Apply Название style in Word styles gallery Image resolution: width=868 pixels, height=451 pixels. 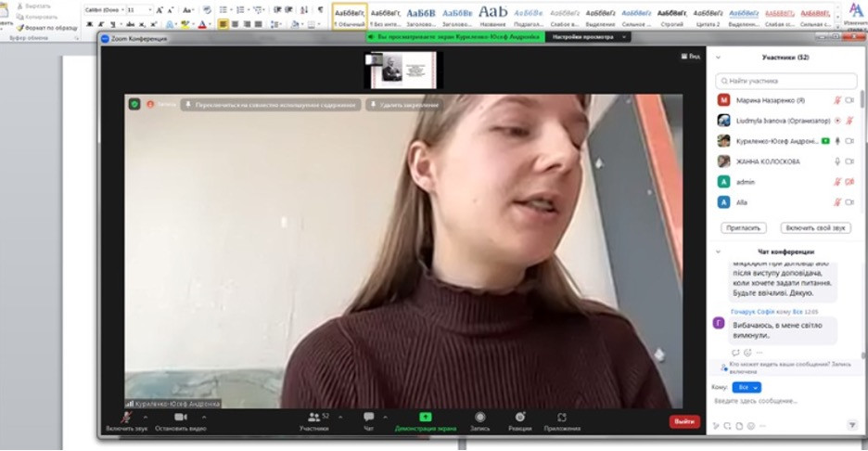click(492, 16)
